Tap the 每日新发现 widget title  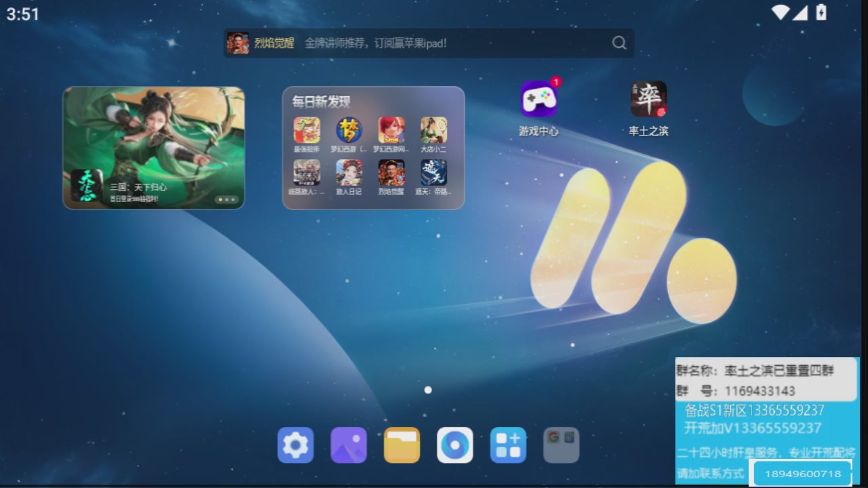[x=321, y=102]
